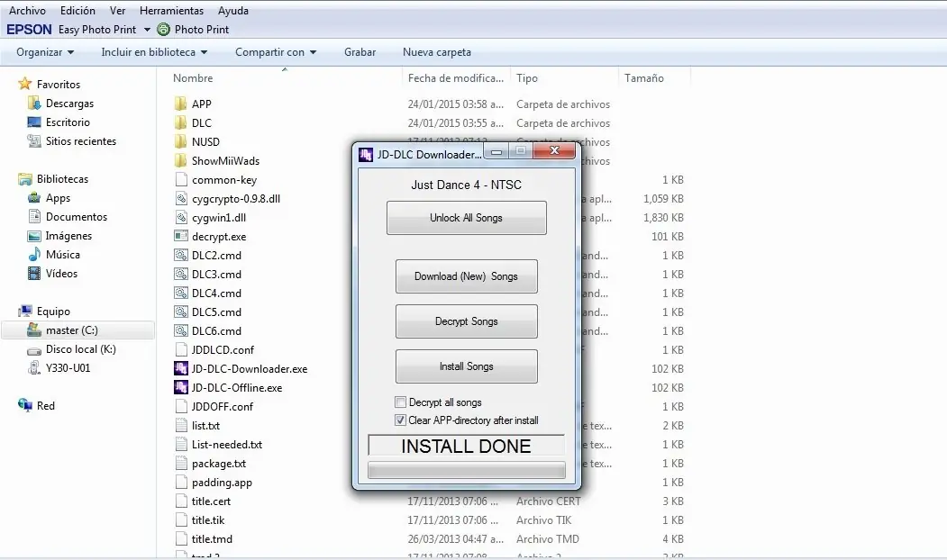
Task: Click the JD-DLC Downloader title bar icon
Action: click(366, 155)
